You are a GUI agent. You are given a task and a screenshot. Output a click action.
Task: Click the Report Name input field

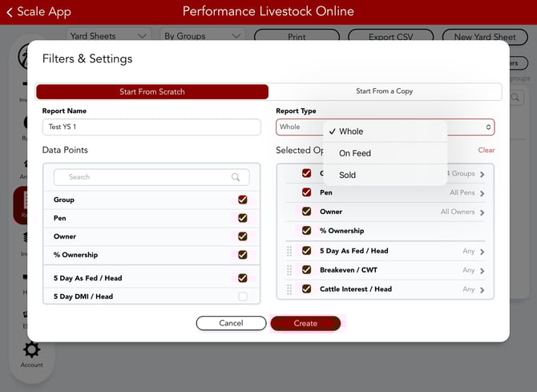pos(151,127)
